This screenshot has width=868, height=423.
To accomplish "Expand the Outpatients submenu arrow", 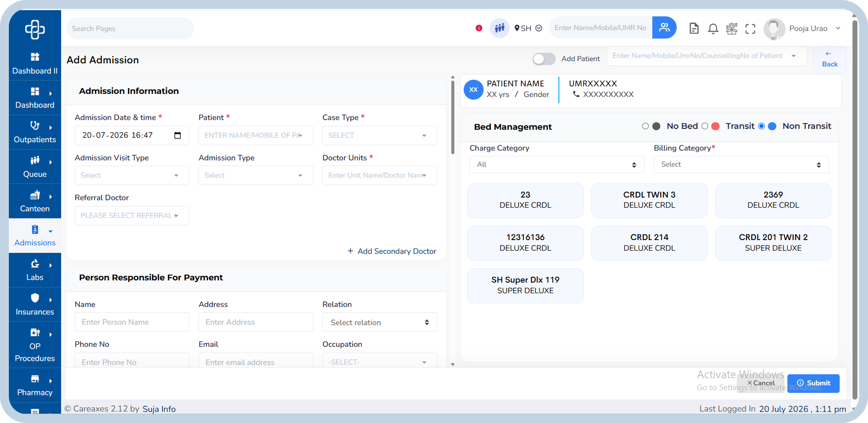I will pos(50,128).
